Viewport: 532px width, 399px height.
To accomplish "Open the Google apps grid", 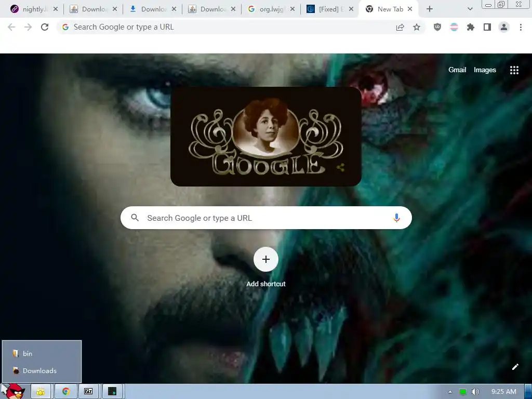I will click(x=514, y=70).
